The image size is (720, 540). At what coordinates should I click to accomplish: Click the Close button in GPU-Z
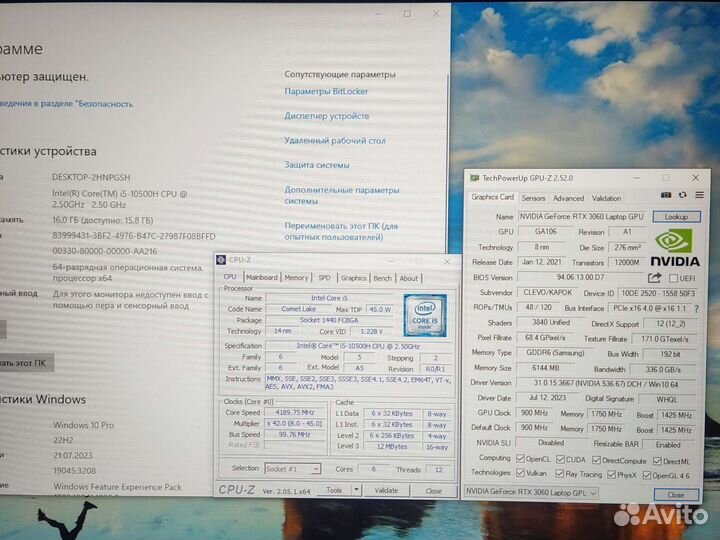pos(676,495)
